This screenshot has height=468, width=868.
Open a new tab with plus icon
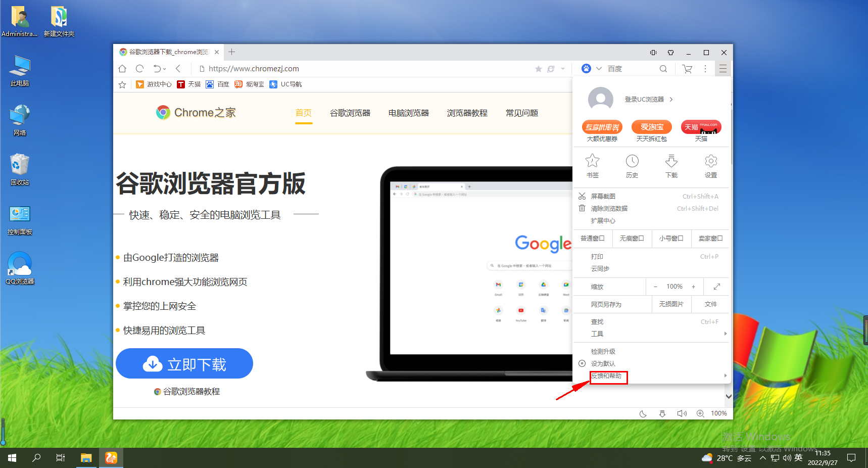[231, 52]
